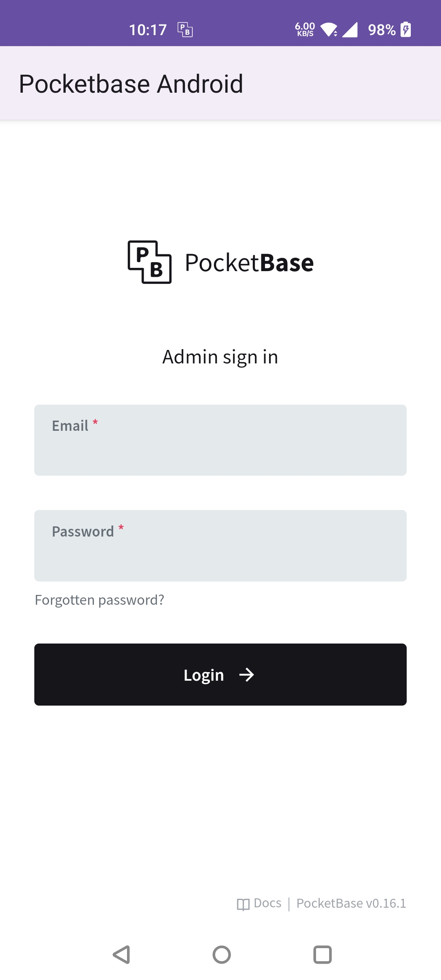The image size is (441, 980).
Task: Click the Docs link
Action: point(267,903)
